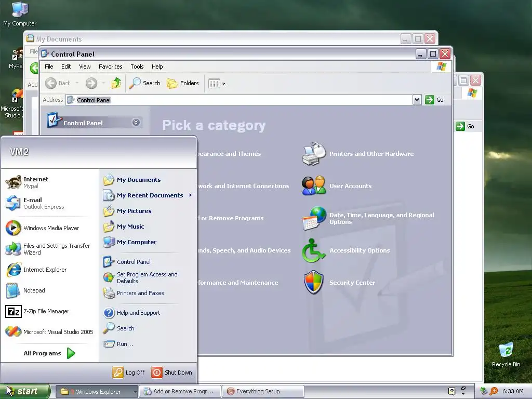The width and height of the screenshot is (532, 399).
Task: Click the Printers and Other Hardware icon
Action: pos(314,154)
